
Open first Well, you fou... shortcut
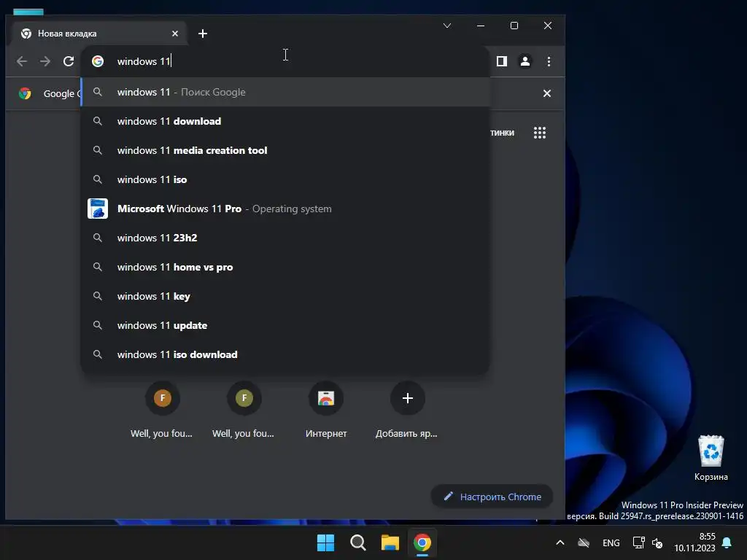click(x=162, y=410)
